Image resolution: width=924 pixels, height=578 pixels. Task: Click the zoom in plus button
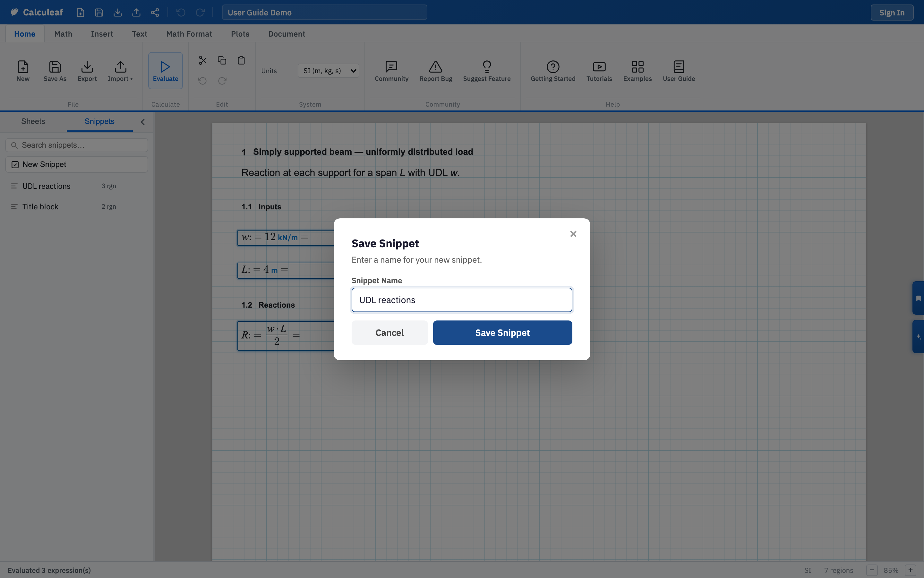tap(911, 570)
